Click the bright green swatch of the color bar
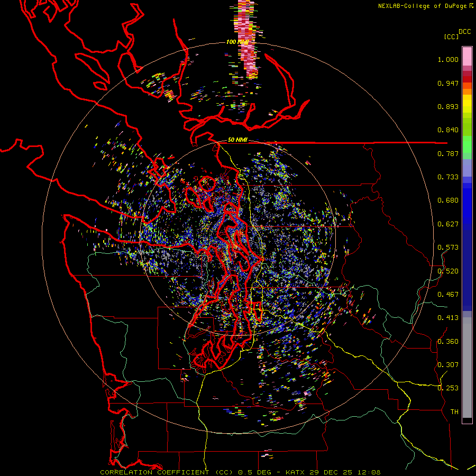 pos(467,144)
